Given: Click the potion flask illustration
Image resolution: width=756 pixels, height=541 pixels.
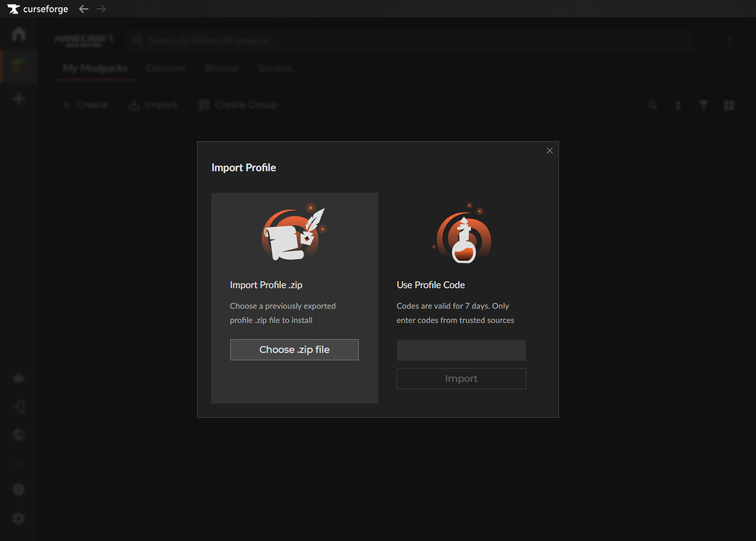Looking at the screenshot, I should pyautogui.click(x=464, y=235).
